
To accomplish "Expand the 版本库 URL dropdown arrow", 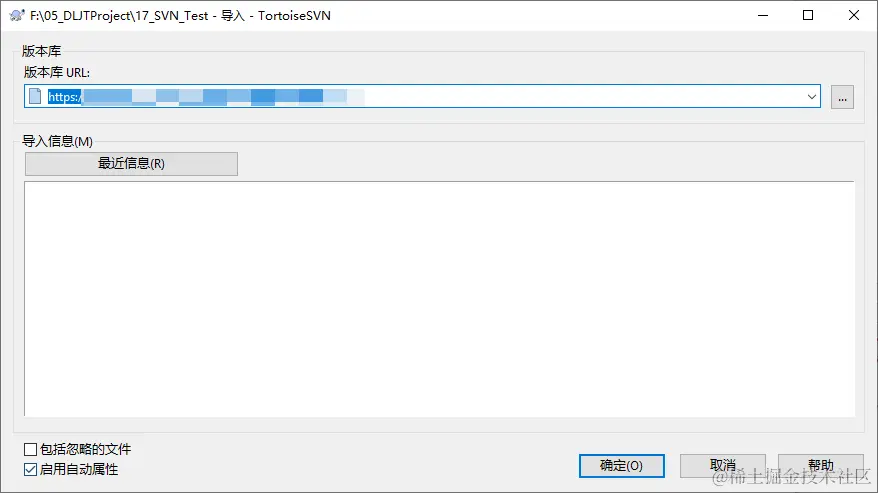I will tap(811, 97).
